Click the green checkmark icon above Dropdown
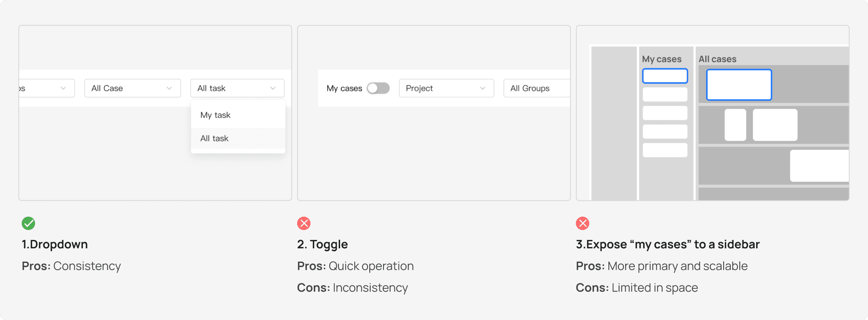The height and width of the screenshot is (320, 868). [x=28, y=223]
